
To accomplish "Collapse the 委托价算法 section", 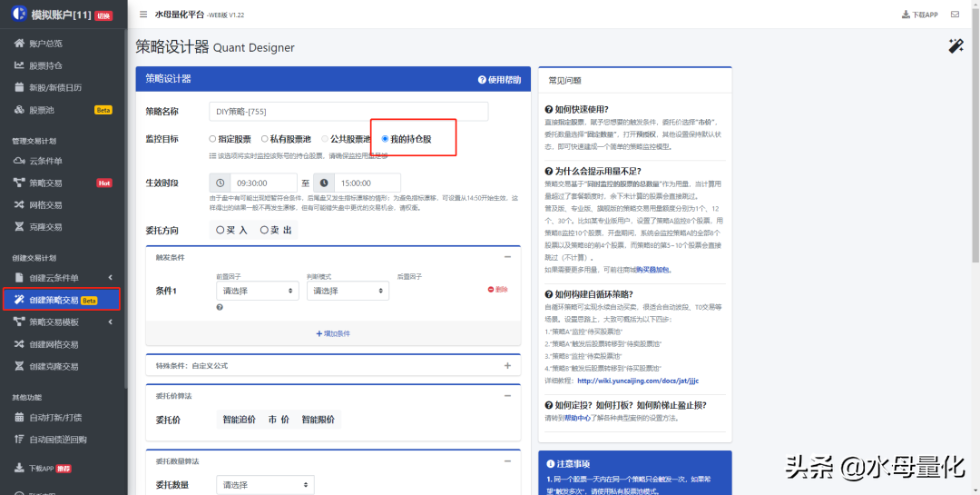I will pos(507,395).
